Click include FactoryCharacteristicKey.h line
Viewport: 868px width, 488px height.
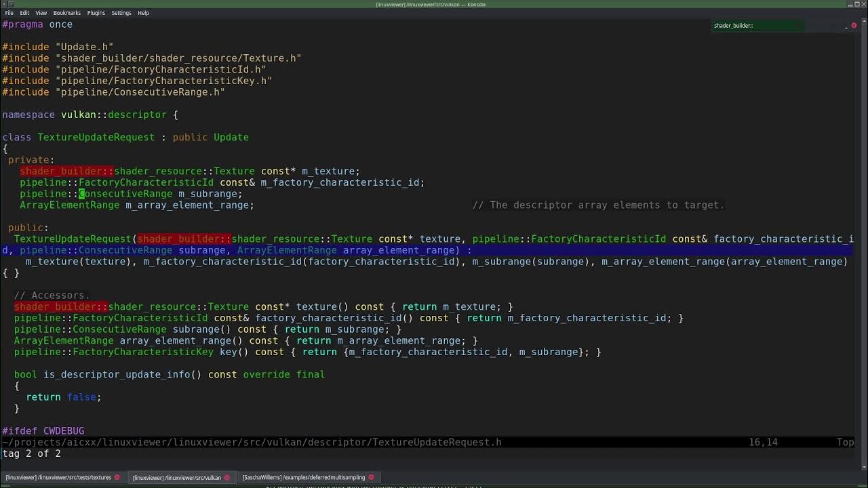(x=137, y=81)
